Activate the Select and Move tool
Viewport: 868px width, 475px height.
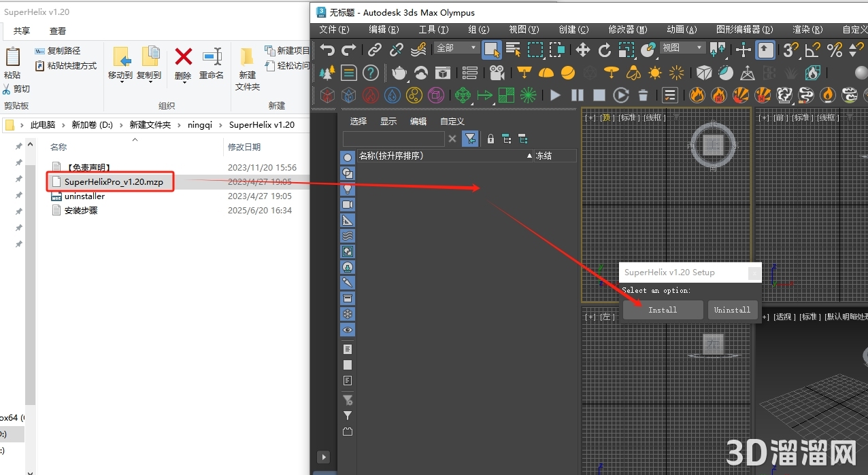point(583,50)
